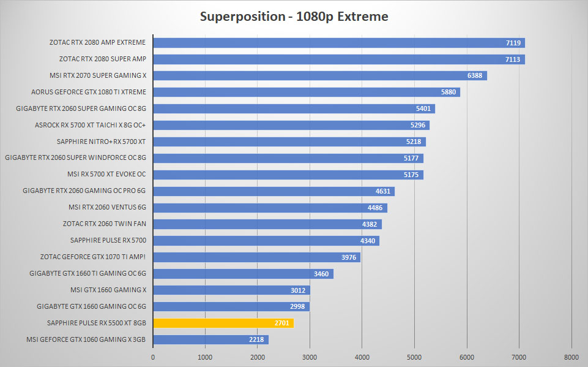Select the 5218 data label
This screenshot has width=588, height=367.
pyautogui.click(x=413, y=142)
